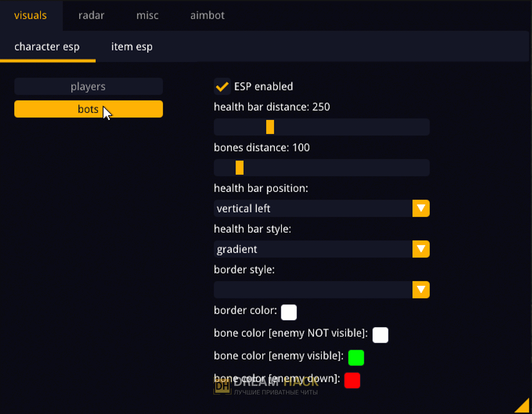Screen dimensions: 532x414
Task: Switch to the radar tab
Action: [x=91, y=15]
